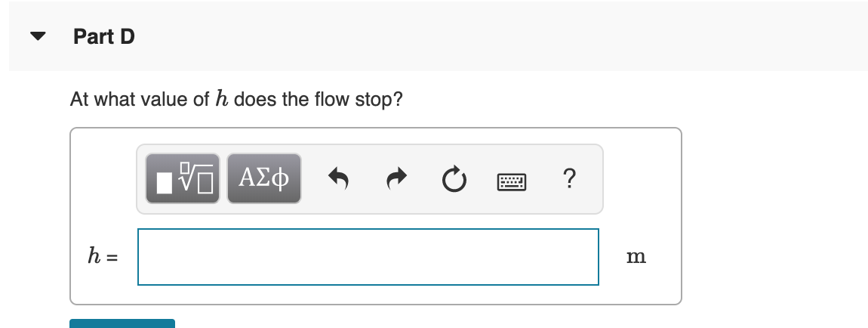
Task: Click the equals sign beside h
Action: coord(112,258)
